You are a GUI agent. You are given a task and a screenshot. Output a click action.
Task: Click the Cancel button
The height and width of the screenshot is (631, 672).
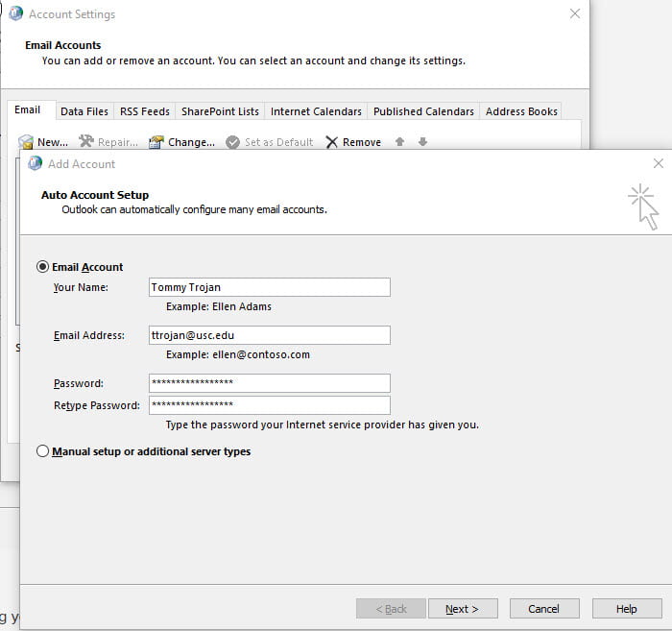click(x=543, y=609)
